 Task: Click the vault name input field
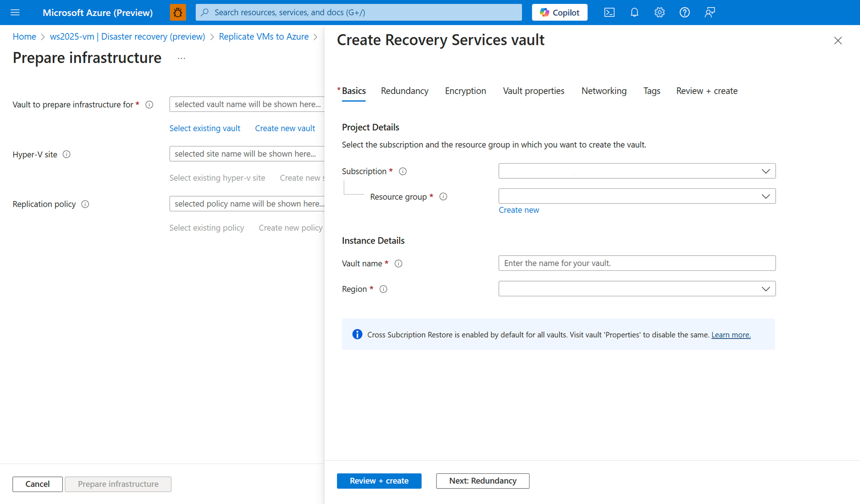(636, 263)
